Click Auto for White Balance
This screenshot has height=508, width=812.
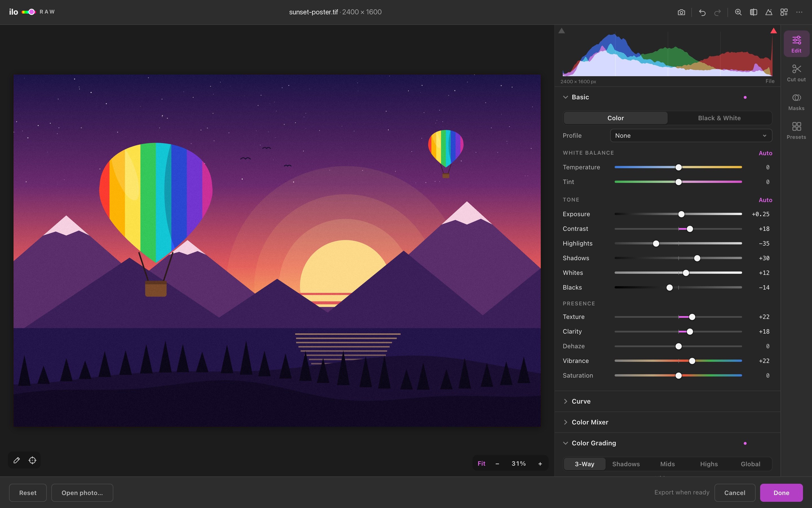(x=765, y=153)
